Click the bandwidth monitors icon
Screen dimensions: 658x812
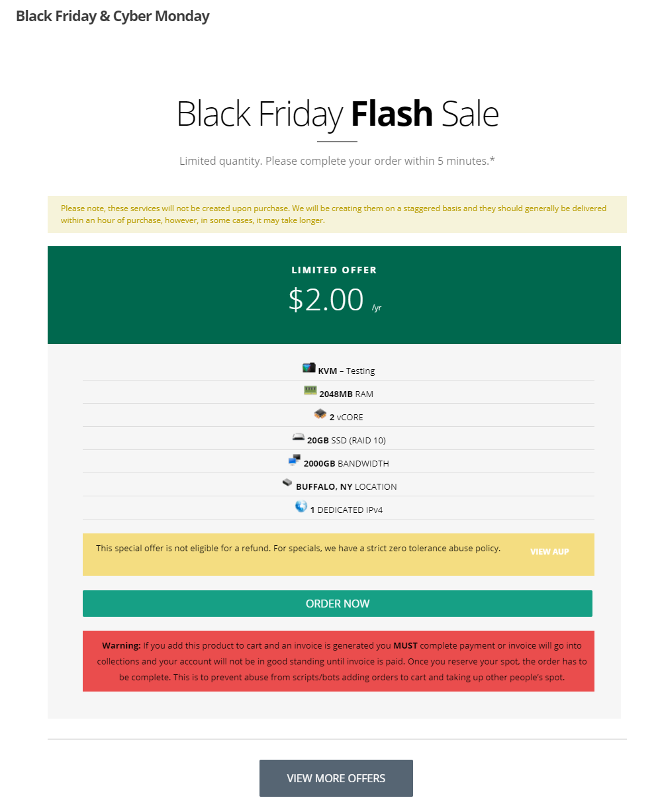(295, 461)
